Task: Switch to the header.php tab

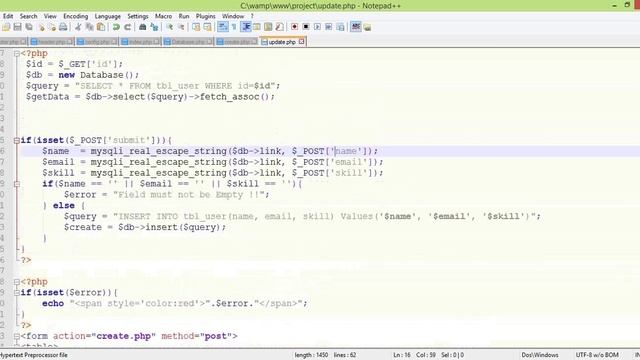Action: tap(51, 42)
